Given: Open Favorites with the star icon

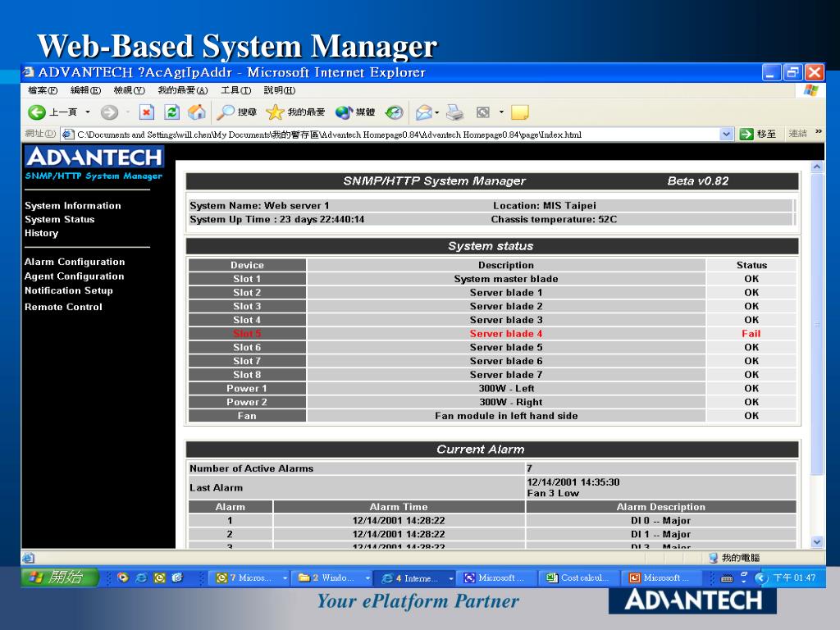Looking at the screenshot, I should (275, 112).
